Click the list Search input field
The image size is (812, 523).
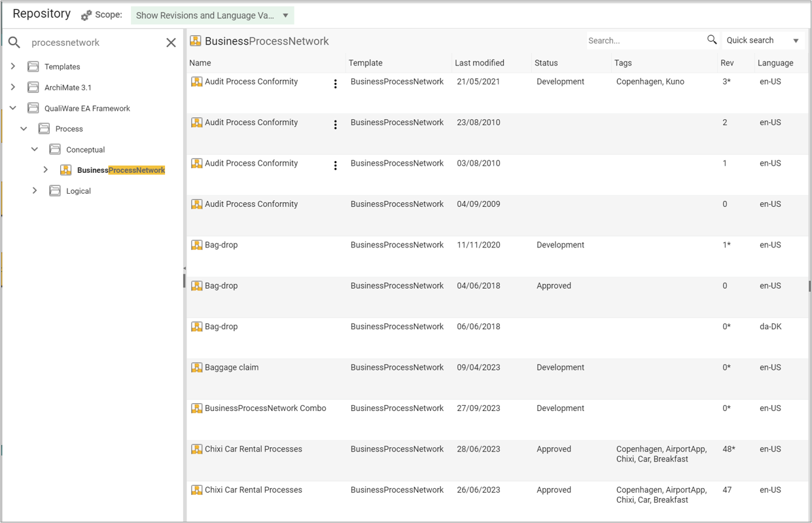646,41
